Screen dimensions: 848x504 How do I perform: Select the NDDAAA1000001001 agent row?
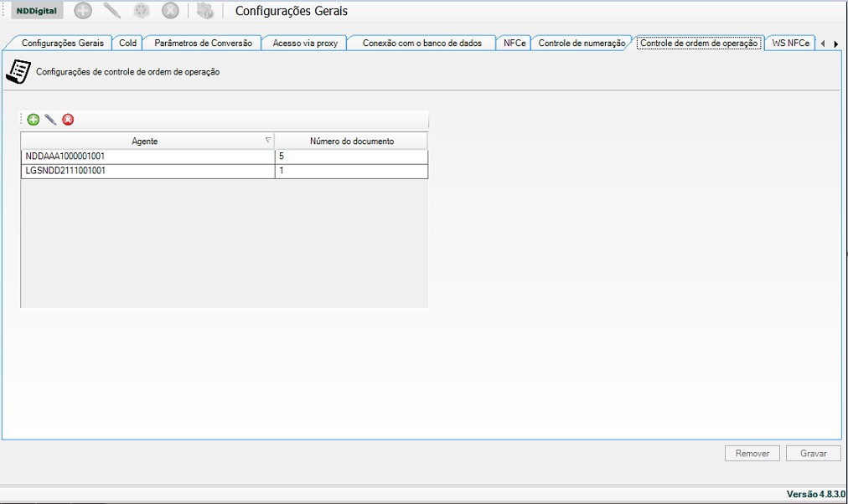[147, 157]
